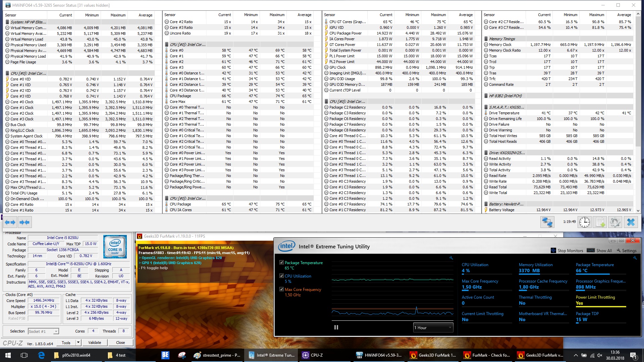Uncheck the Package Temperature monitor checkbox
The width and height of the screenshot is (644, 362).
(x=282, y=262)
